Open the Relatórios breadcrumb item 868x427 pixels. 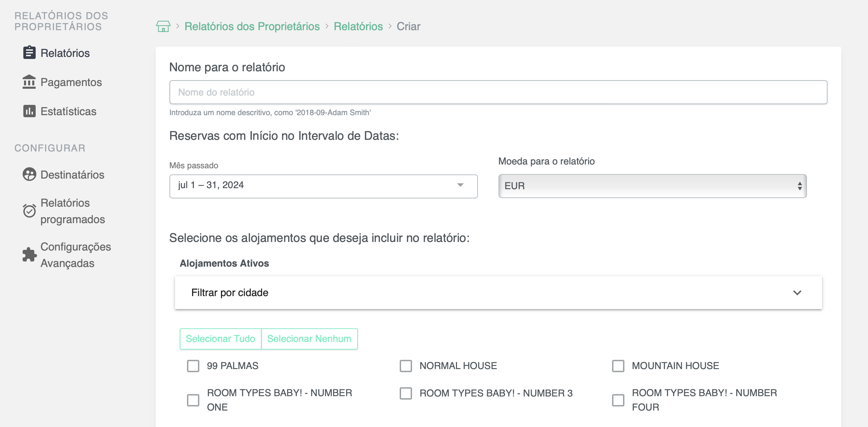[x=358, y=26]
